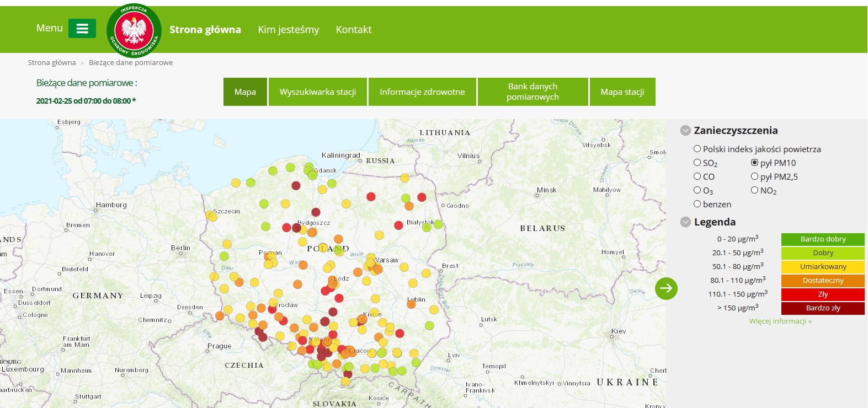Click the measurement date 2021-02-25 text
This screenshot has height=408, width=868.
click(86, 101)
